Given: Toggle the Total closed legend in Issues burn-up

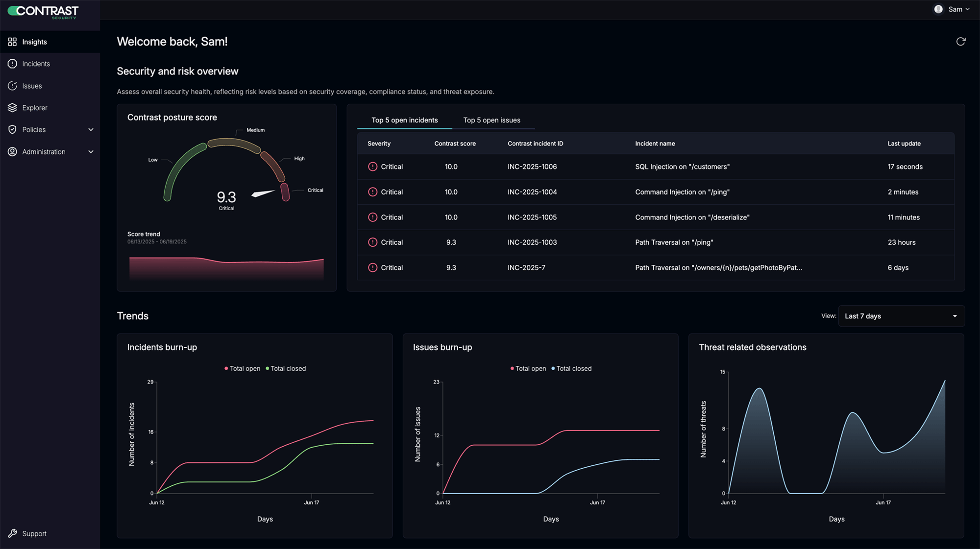Looking at the screenshot, I should (571, 369).
